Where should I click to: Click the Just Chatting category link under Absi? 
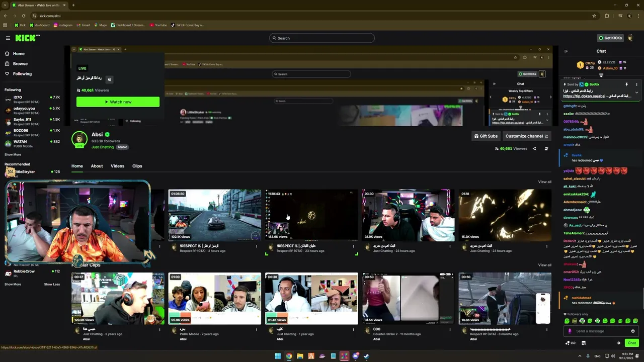click(103, 147)
